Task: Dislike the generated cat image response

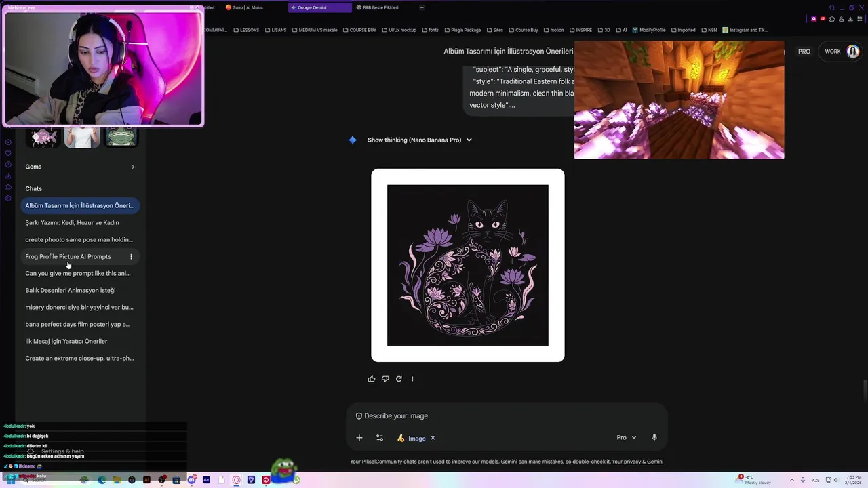Action: [385, 379]
